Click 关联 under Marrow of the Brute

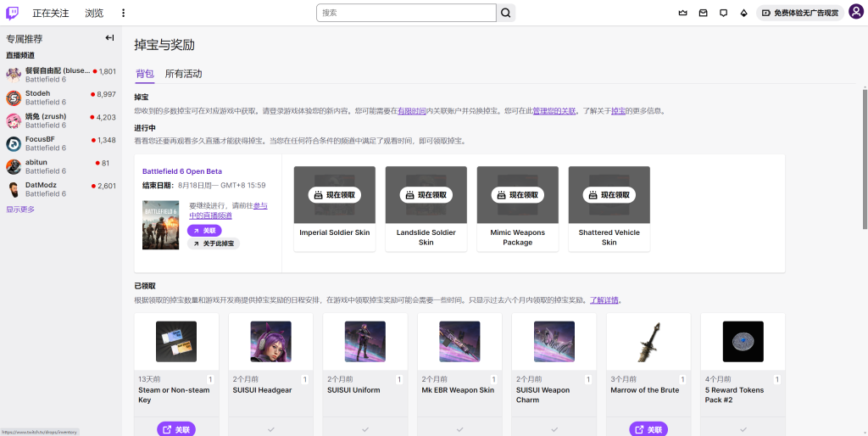click(648, 429)
